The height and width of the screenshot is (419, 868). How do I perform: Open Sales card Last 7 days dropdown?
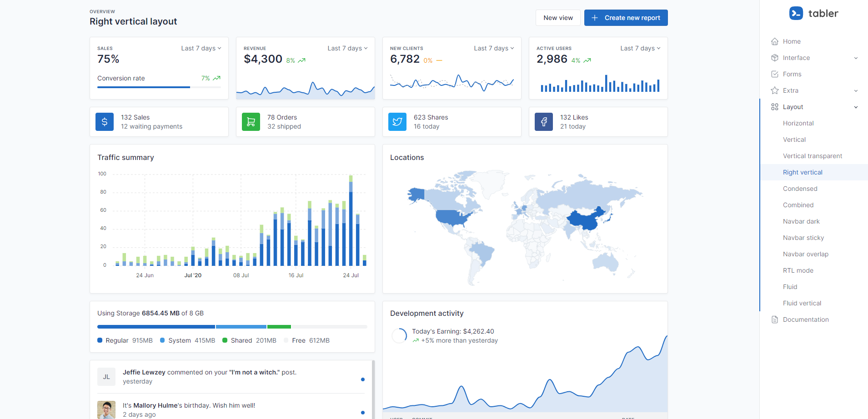click(201, 48)
